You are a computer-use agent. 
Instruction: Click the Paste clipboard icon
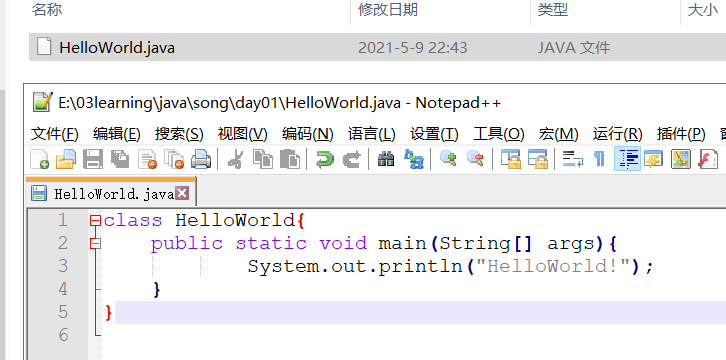(290, 159)
